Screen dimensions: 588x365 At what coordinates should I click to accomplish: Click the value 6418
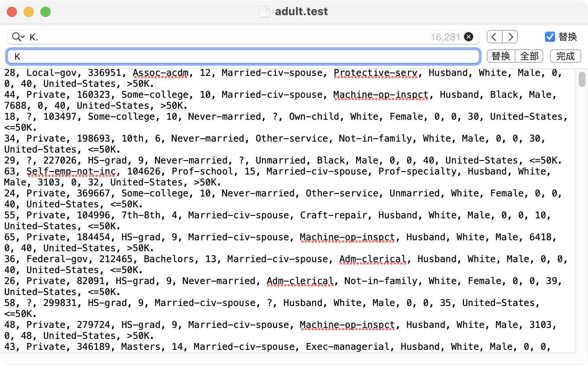540,237
